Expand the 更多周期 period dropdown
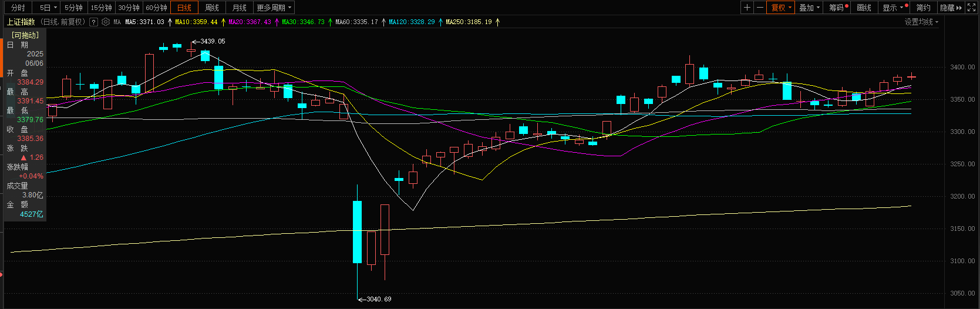The width and height of the screenshot is (980, 309). click(x=274, y=8)
